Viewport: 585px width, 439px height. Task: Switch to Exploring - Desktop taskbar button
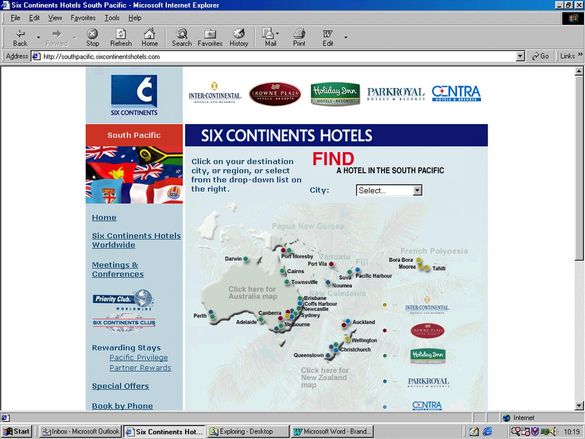(x=248, y=432)
